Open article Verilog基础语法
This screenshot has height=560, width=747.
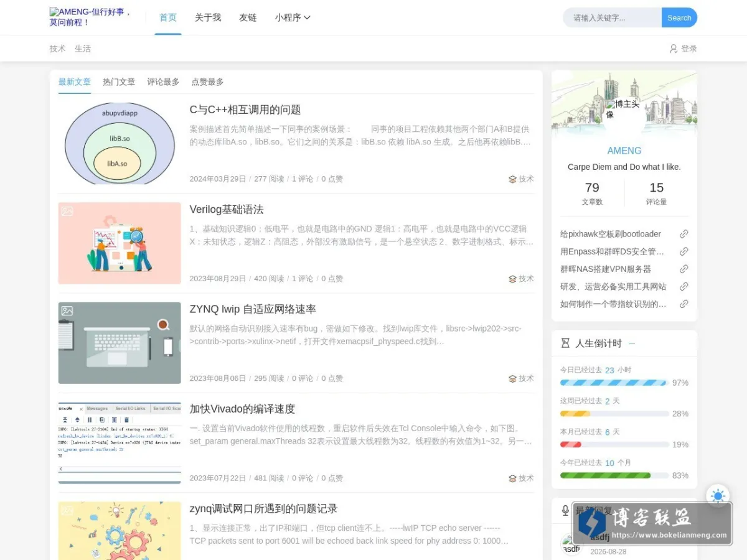pos(227,209)
